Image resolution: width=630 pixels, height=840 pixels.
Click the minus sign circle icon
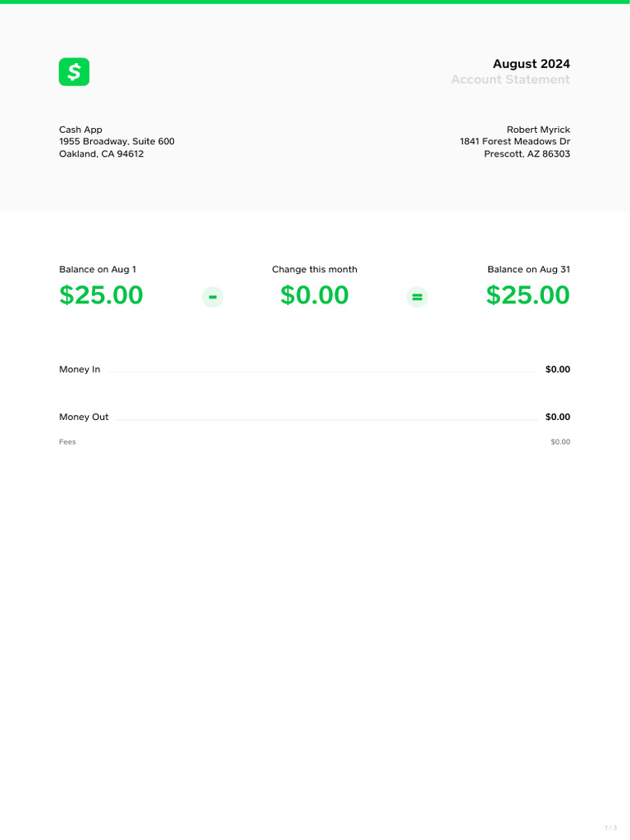pos(212,297)
